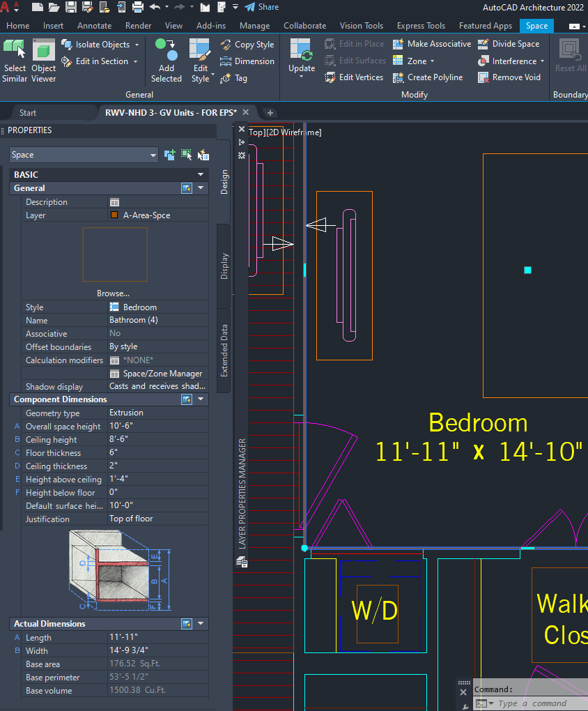
Task: Collapse the BASIC category
Action: [x=201, y=174]
